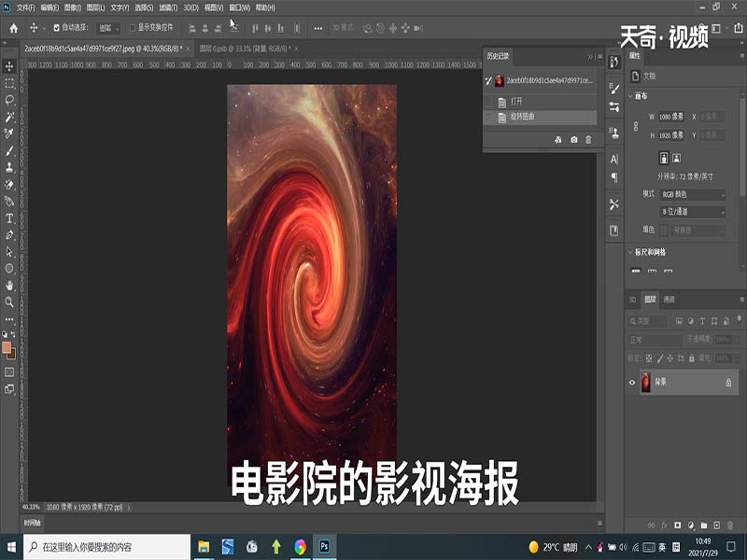Image resolution: width=747 pixels, height=560 pixels.
Task: Click the new snapshot camera icon in History panel
Action: click(x=574, y=138)
